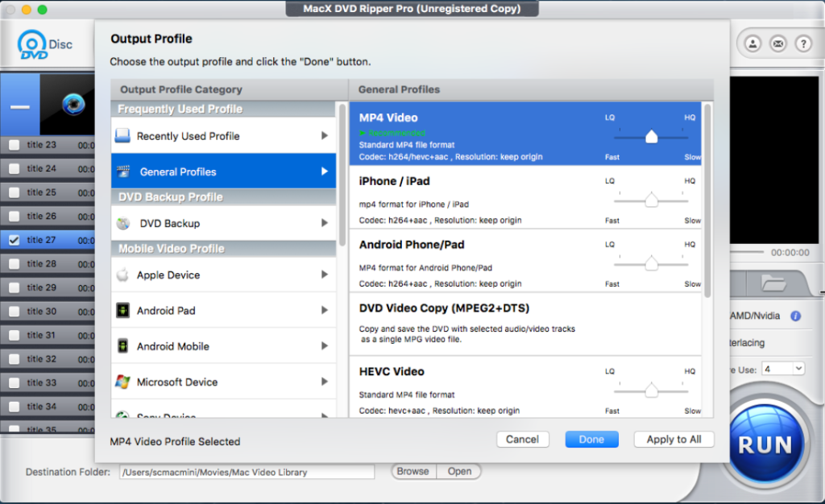The height and width of the screenshot is (504, 825).
Task: Click the Android Mobile icon
Action: point(122,346)
